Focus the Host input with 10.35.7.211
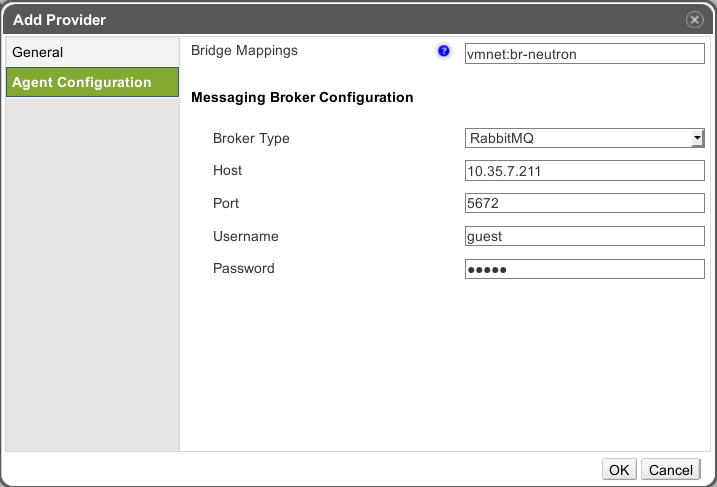Viewport: 717px width, 487px height. pos(585,171)
